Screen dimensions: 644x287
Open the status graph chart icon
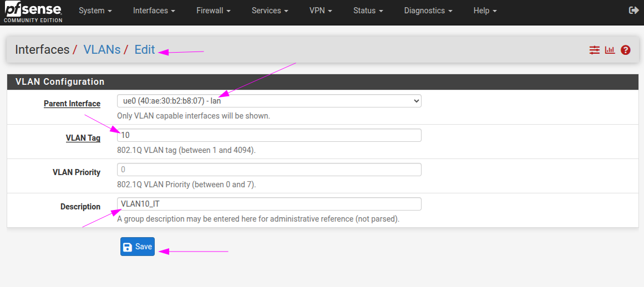[610, 50]
